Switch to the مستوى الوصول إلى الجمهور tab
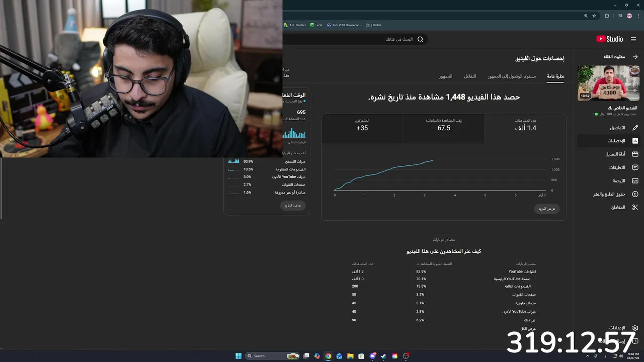644x362 pixels. coord(512,76)
